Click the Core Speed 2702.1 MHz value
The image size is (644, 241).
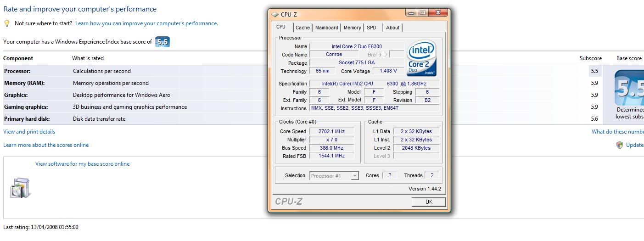[x=331, y=131]
